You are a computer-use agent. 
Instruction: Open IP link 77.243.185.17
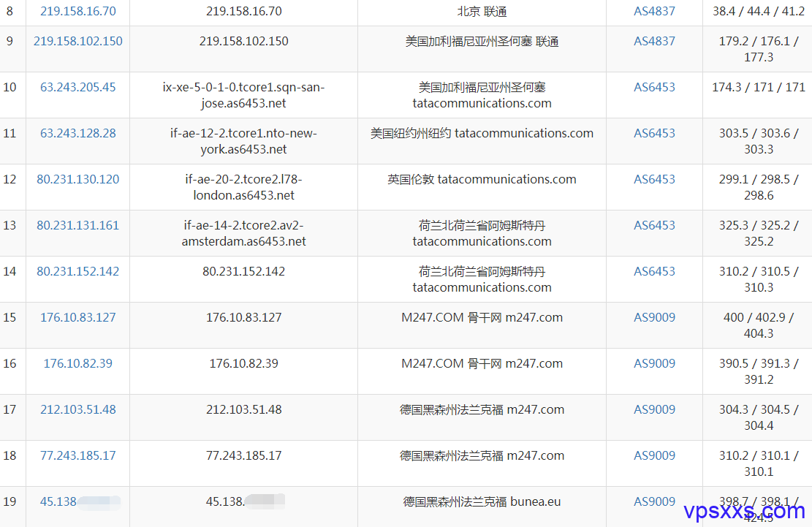[77, 456]
